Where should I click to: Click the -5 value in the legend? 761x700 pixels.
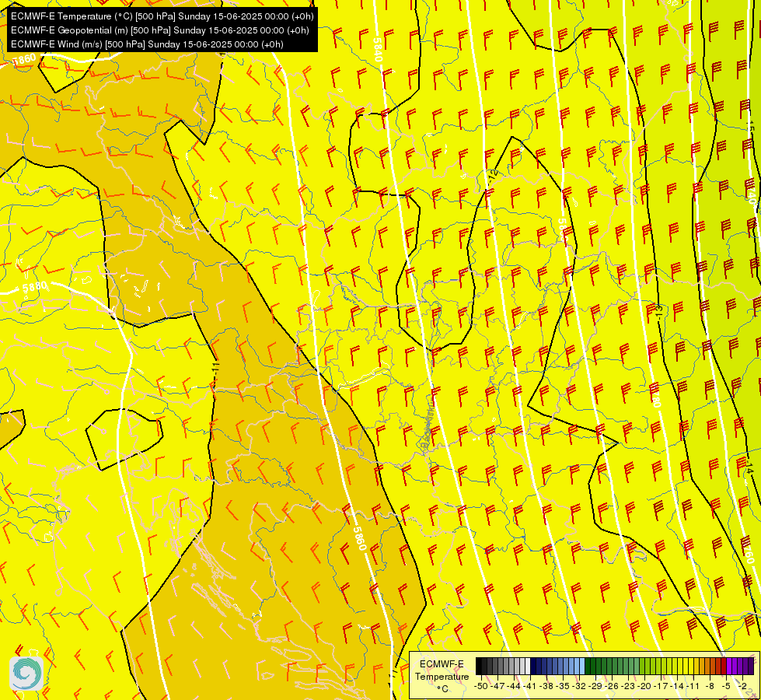pos(726,686)
